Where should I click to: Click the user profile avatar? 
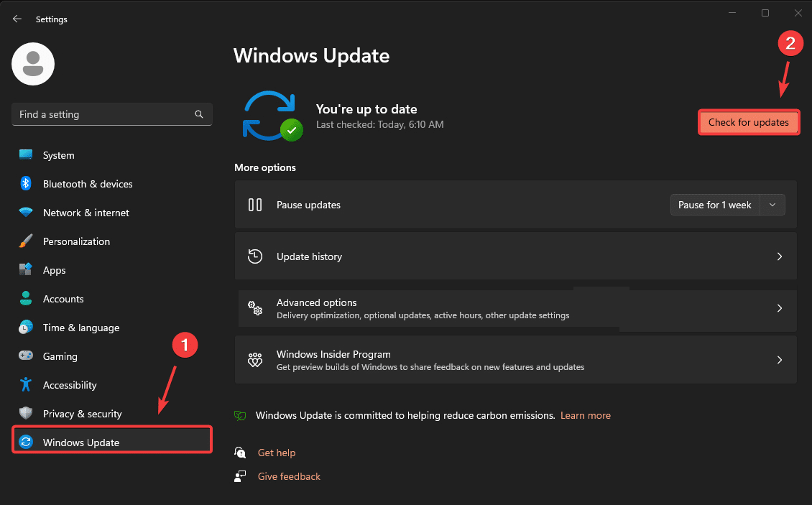(33, 64)
